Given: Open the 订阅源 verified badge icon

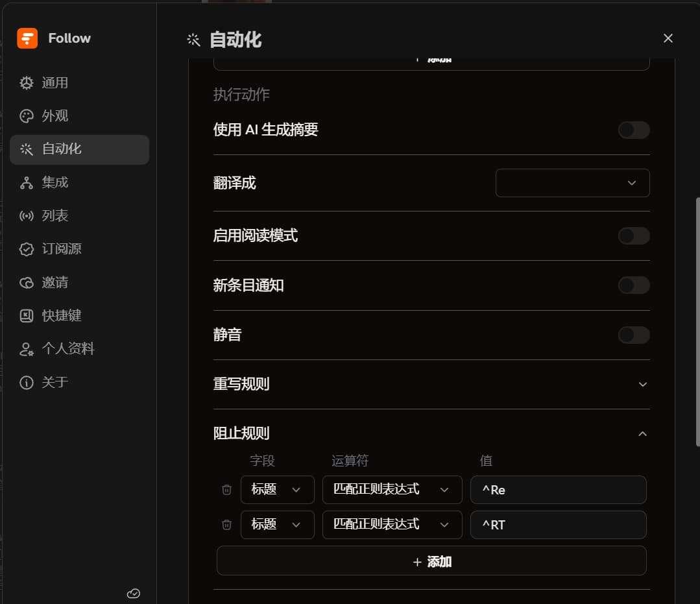Looking at the screenshot, I should pyautogui.click(x=27, y=249).
